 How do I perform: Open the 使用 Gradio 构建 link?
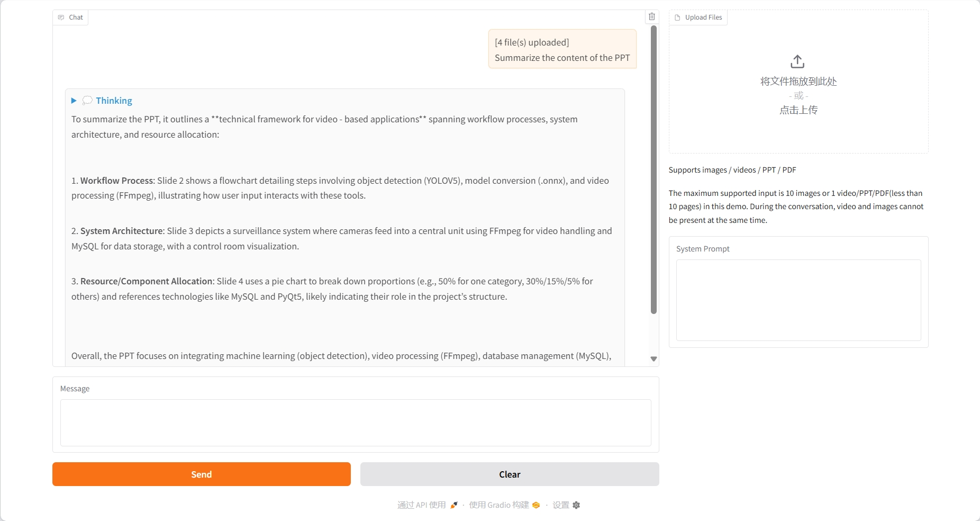[x=498, y=505]
